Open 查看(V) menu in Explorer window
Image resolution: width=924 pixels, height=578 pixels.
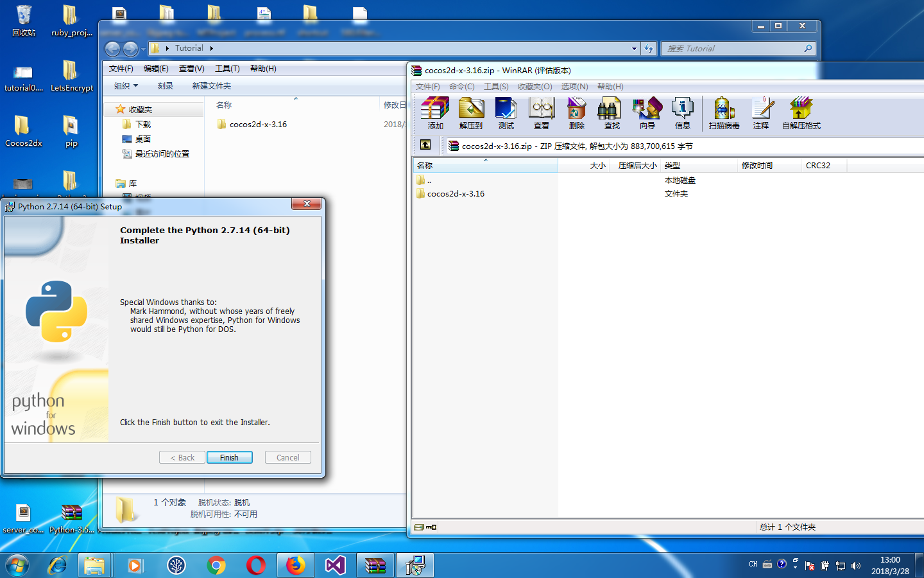pos(191,69)
